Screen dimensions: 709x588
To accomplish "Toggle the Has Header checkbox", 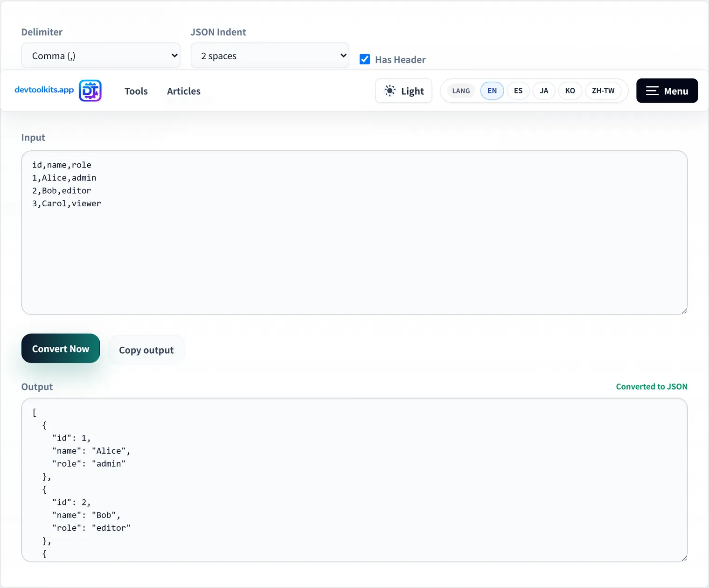I will 365,59.
